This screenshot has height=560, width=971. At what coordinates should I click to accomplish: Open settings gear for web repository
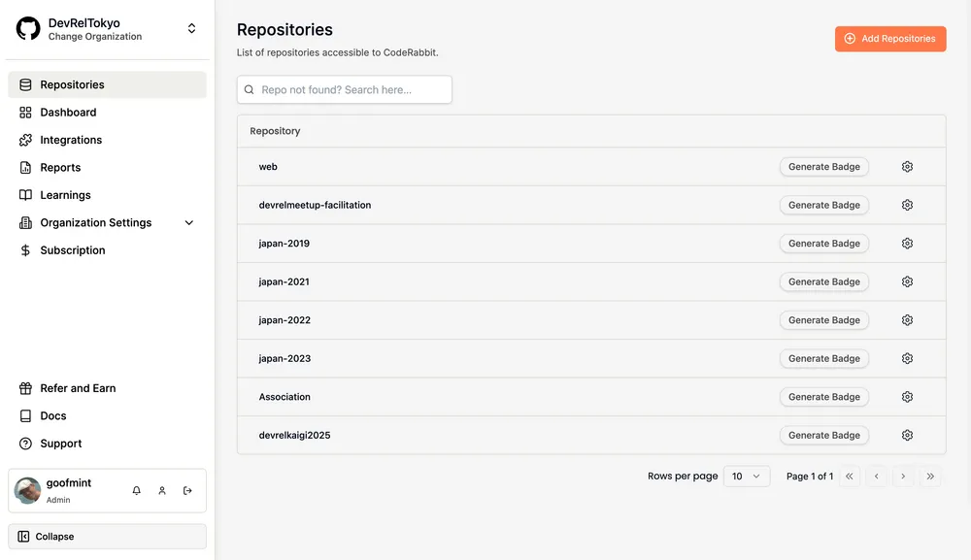(907, 167)
